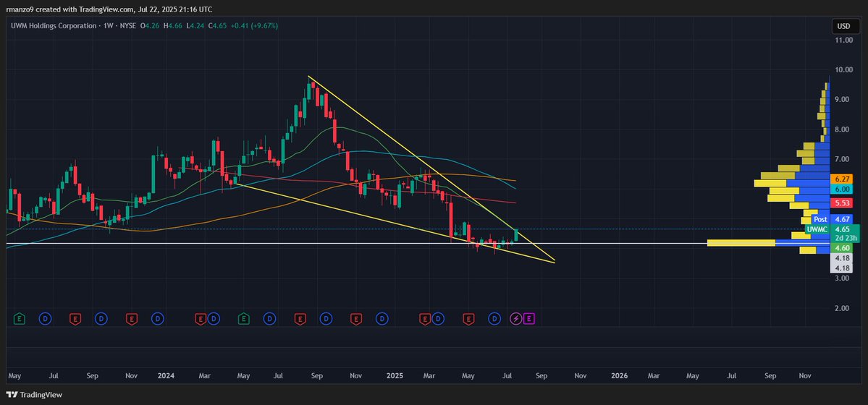The height and width of the screenshot is (405, 868).
Task: Select the green 4.60 price label
Action: click(842, 248)
